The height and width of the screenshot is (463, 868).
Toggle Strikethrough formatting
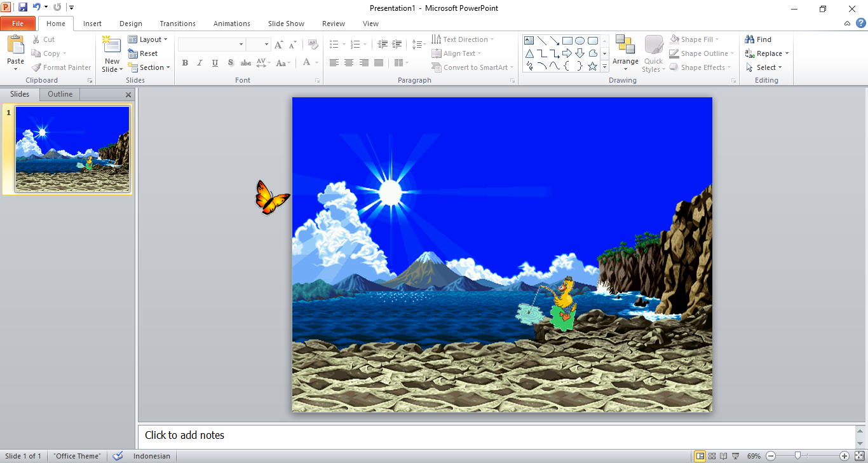click(246, 62)
